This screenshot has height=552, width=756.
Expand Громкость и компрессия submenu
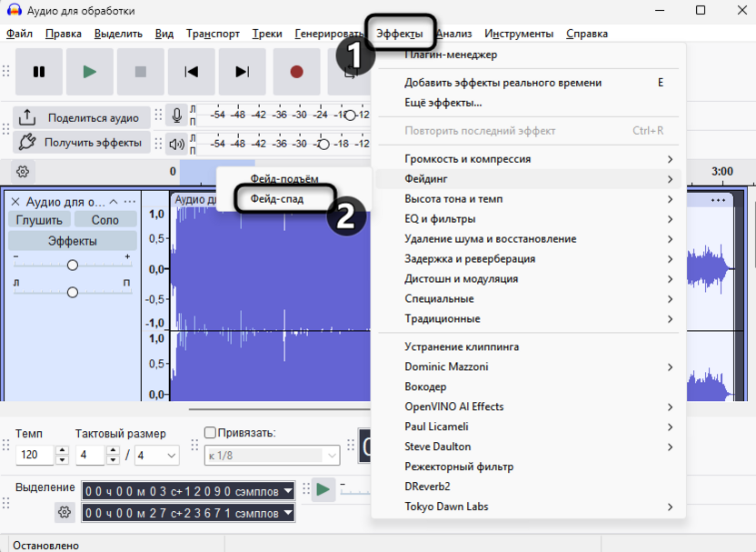tap(529, 159)
